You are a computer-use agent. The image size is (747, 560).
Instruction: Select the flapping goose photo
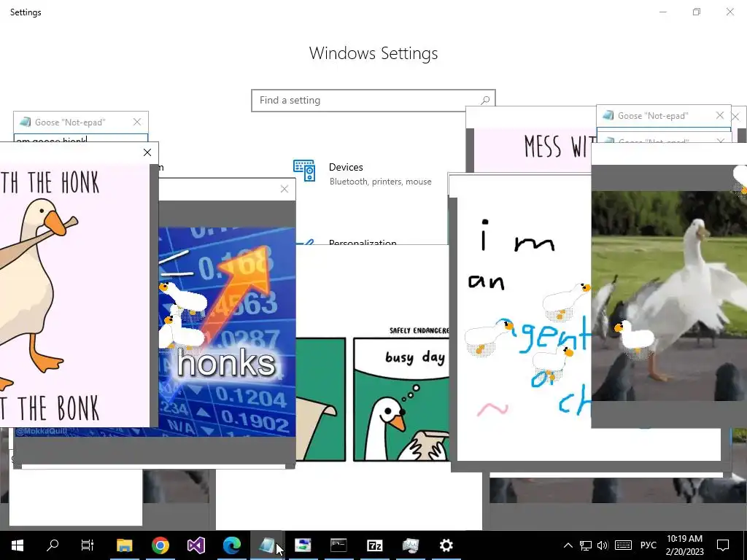point(669,295)
